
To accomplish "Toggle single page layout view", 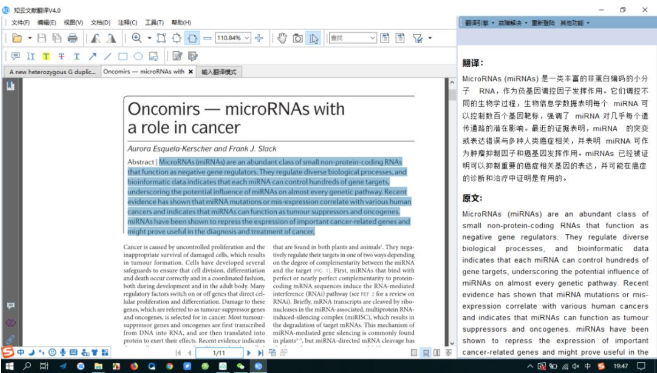I will [414, 353].
